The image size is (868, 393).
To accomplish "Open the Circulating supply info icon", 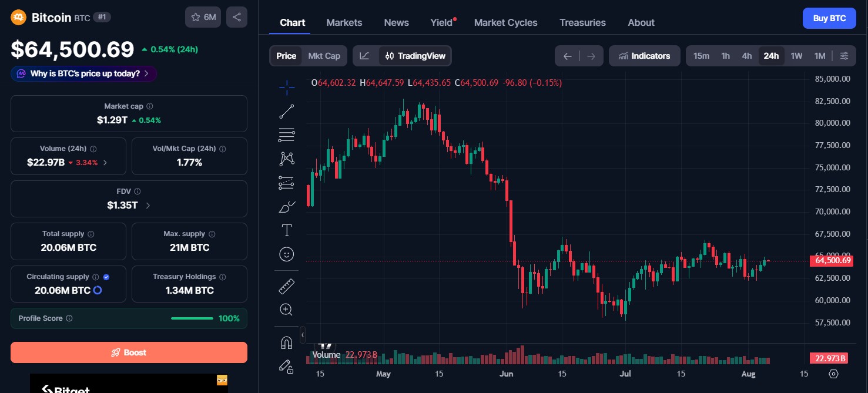I will click(95, 277).
